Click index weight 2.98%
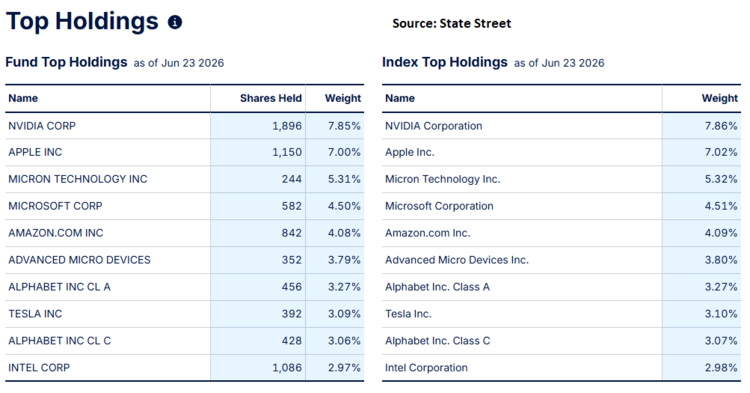The height and width of the screenshot is (393, 750). coord(721,368)
